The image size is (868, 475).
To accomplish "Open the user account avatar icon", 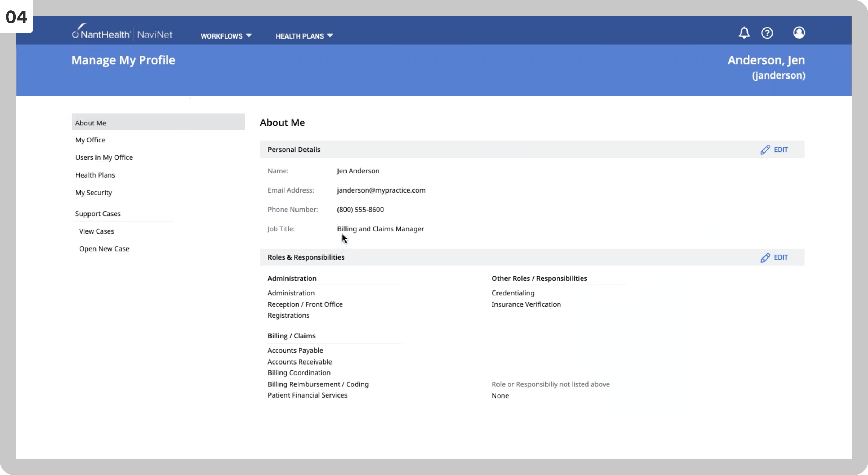I will click(799, 33).
